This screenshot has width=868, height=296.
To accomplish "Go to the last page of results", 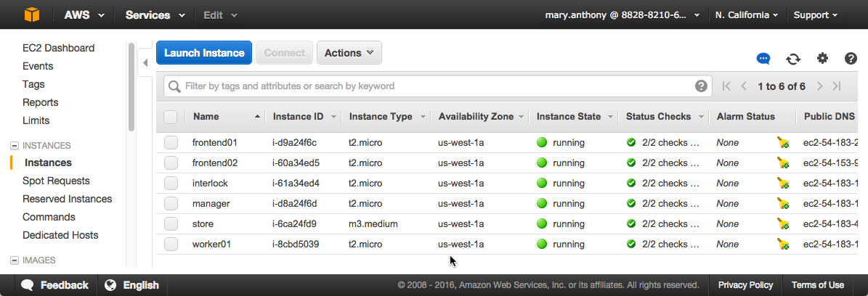I will point(837,86).
